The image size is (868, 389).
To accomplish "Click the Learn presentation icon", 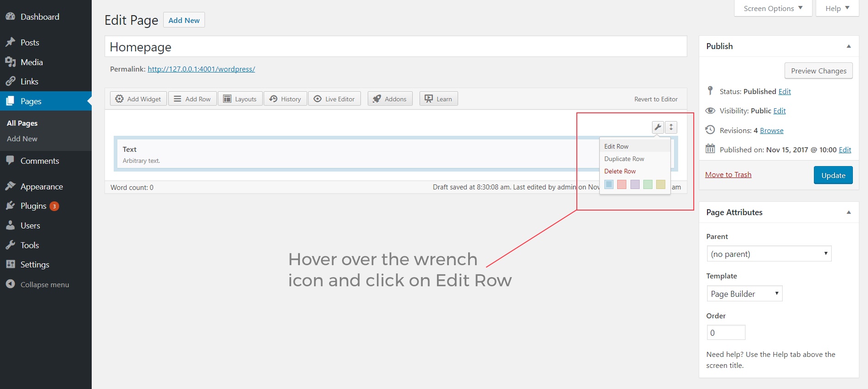I will (429, 99).
